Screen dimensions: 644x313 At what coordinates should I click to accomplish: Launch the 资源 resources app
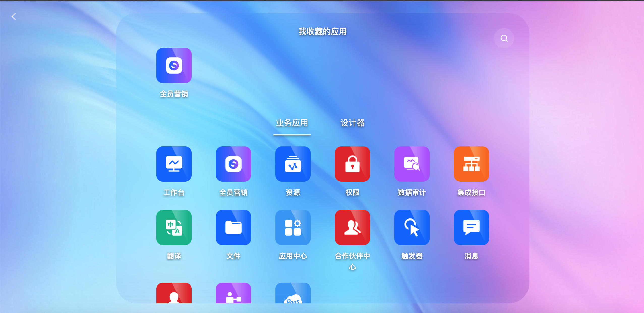(x=293, y=164)
